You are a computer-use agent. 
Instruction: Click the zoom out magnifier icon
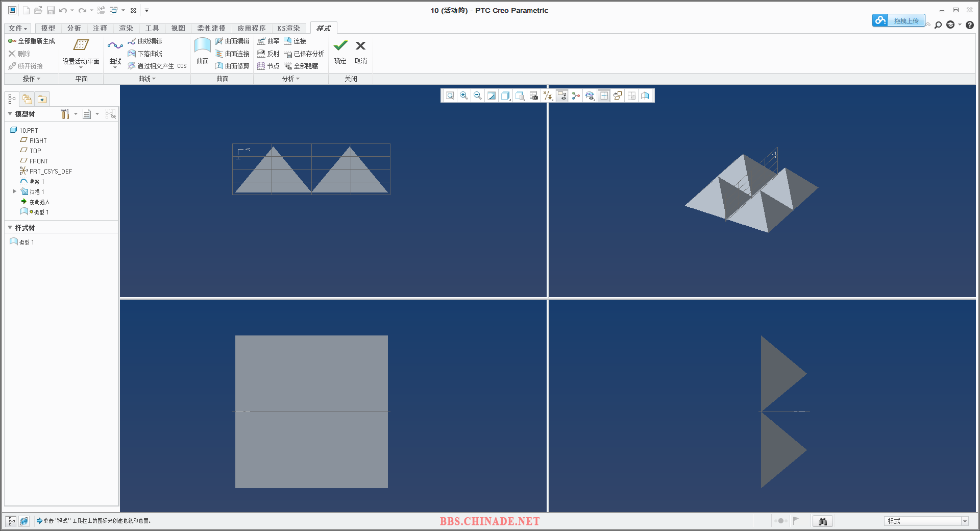tap(477, 96)
